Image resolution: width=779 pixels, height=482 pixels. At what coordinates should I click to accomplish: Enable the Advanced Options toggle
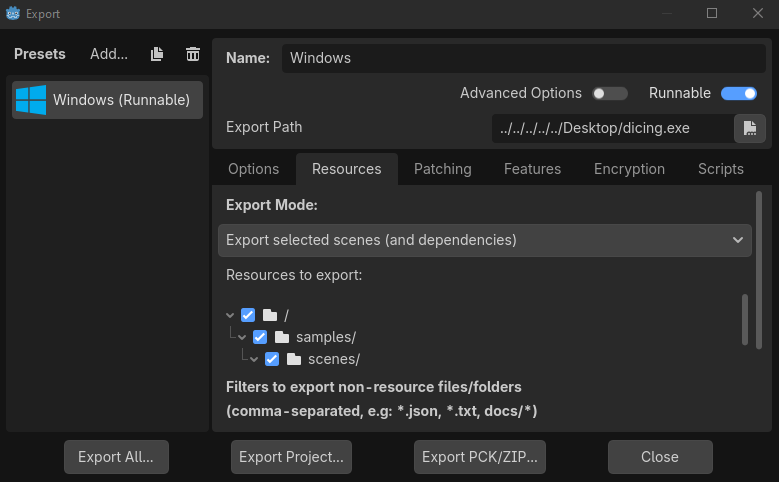[609, 94]
